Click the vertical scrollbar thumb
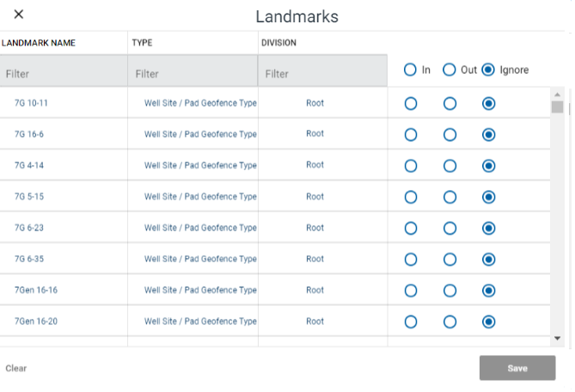Screen dimensions: 575x392 pos(558,107)
